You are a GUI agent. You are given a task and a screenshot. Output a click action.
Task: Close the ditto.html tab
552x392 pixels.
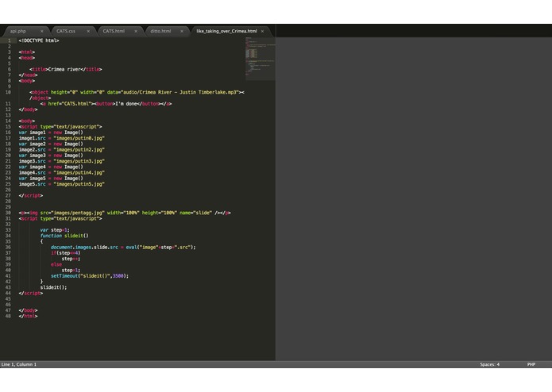pos(182,31)
